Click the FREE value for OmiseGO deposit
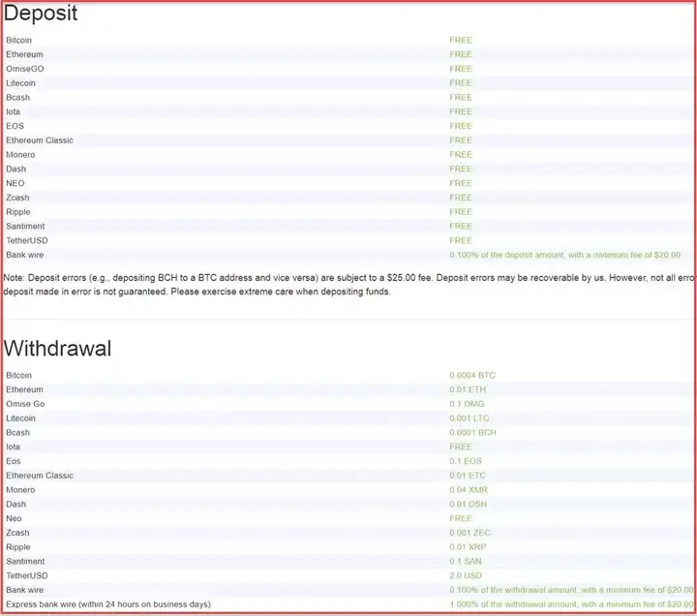Viewport: 697px width, 616px height. click(x=461, y=69)
